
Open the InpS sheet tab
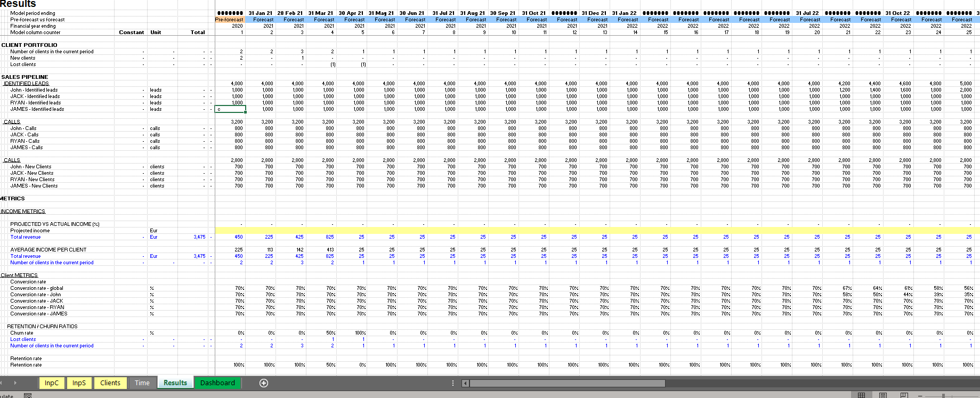(x=79, y=383)
